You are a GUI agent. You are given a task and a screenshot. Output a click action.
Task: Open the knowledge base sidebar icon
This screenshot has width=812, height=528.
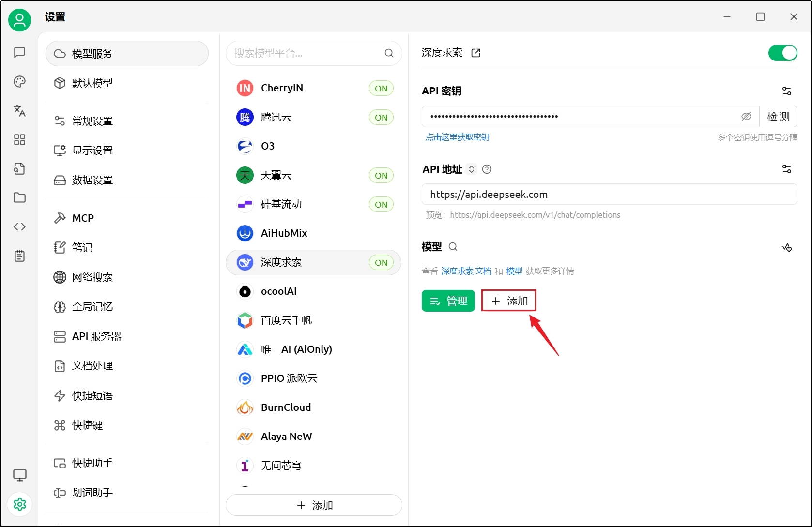[19, 168]
